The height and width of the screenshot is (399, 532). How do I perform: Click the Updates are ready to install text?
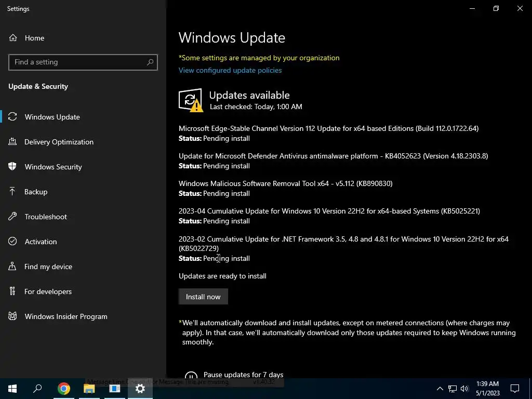(222, 276)
